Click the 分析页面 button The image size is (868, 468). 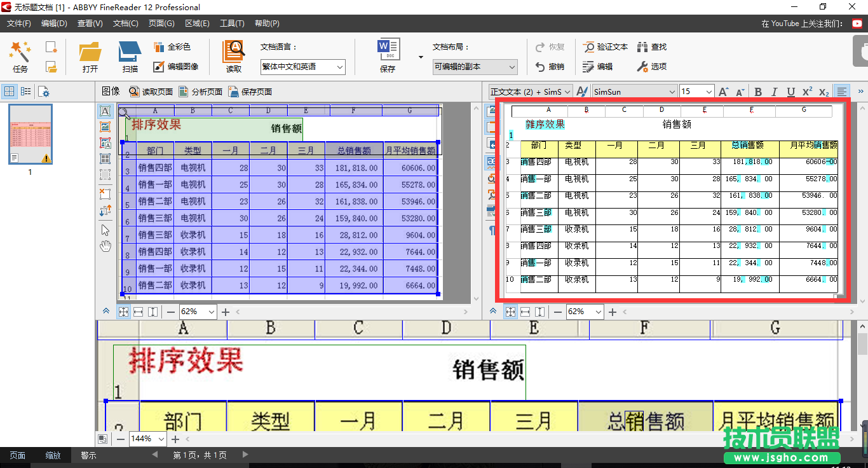coord(201,92)
